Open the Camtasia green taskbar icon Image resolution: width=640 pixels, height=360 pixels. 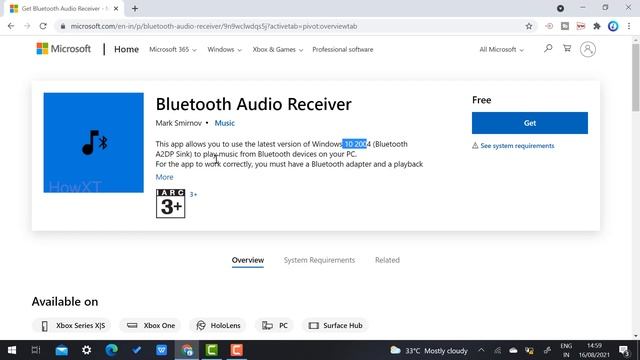212,350
